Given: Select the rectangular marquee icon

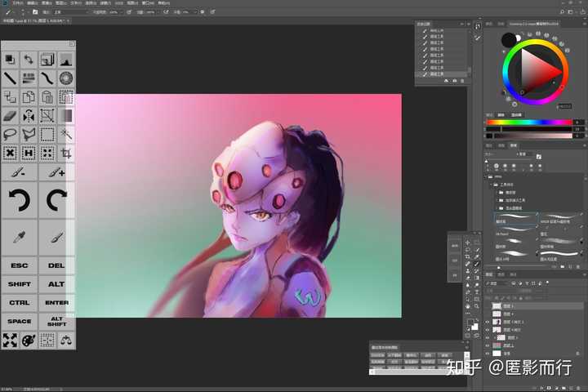Looking at the screenshot, I should [x=47, y=134].
